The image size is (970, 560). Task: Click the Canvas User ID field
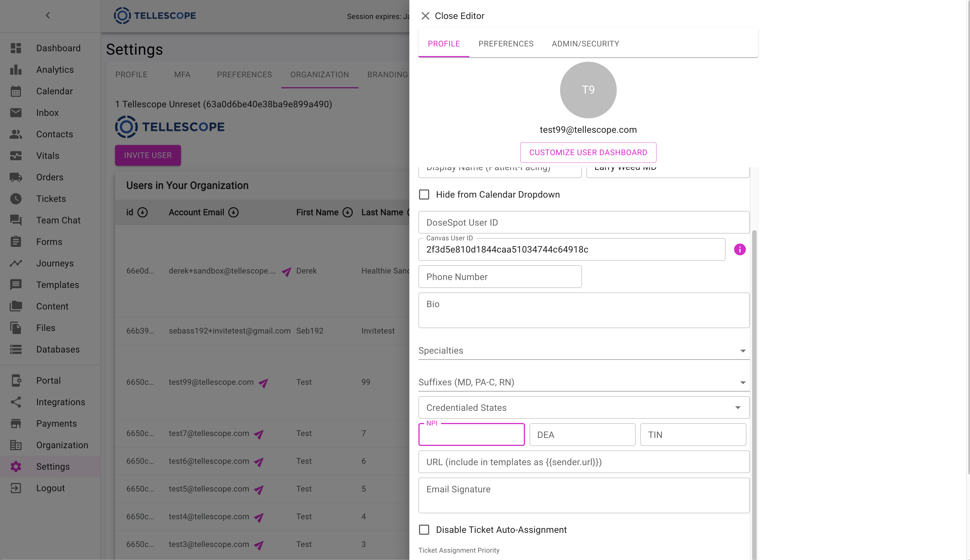pyautogui.click(x=572, y=250)
